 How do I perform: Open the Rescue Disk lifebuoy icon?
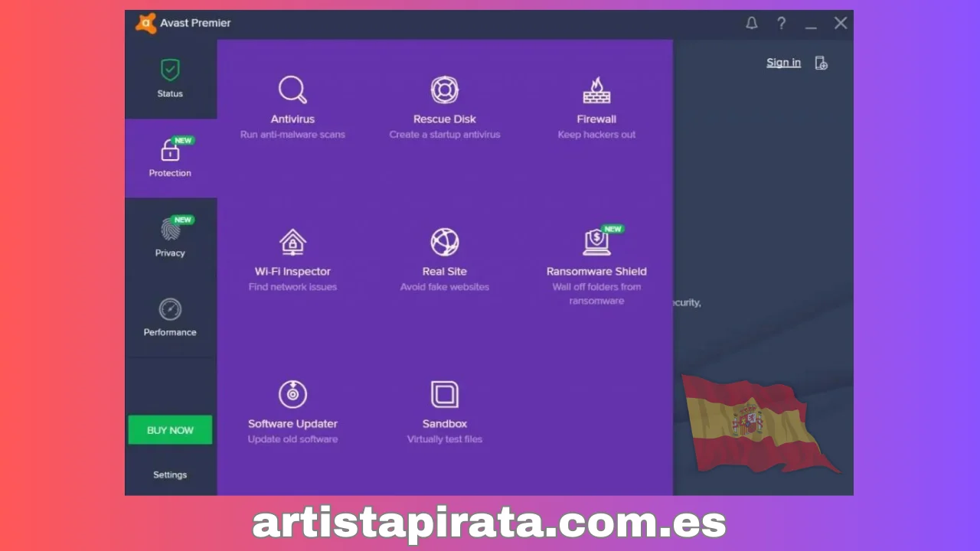click(x=444, y=90)
